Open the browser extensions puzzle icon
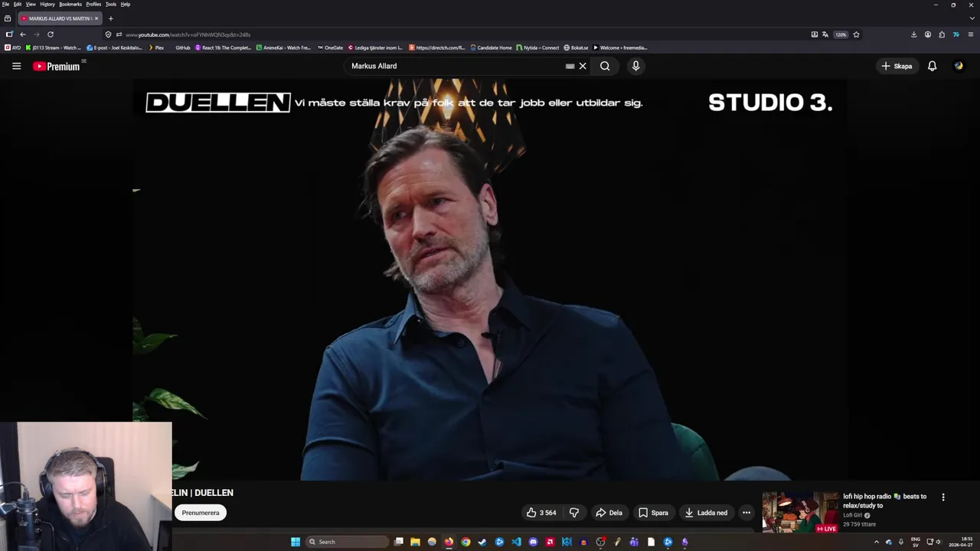Screen dimensions: 980x551 pos(942,34)
